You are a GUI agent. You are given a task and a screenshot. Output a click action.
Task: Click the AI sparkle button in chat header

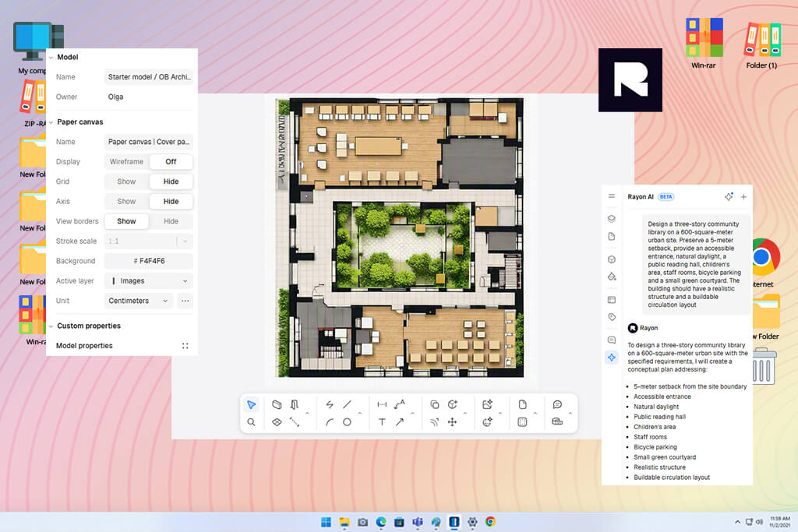[x=729, y=196]
